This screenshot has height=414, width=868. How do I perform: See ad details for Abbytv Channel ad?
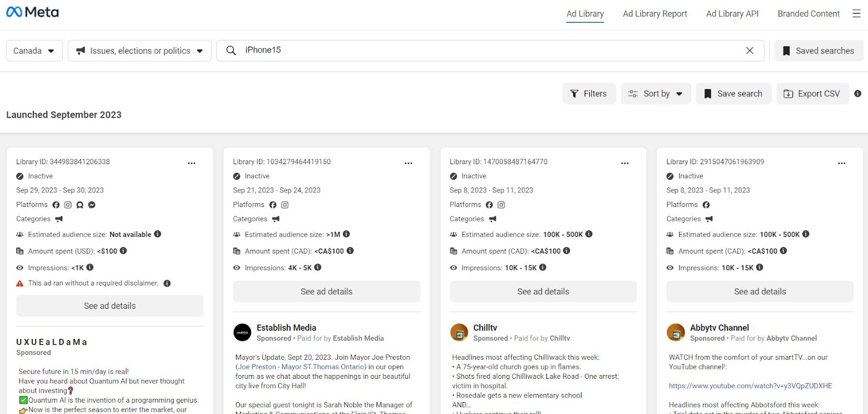[x=760, y=292]
